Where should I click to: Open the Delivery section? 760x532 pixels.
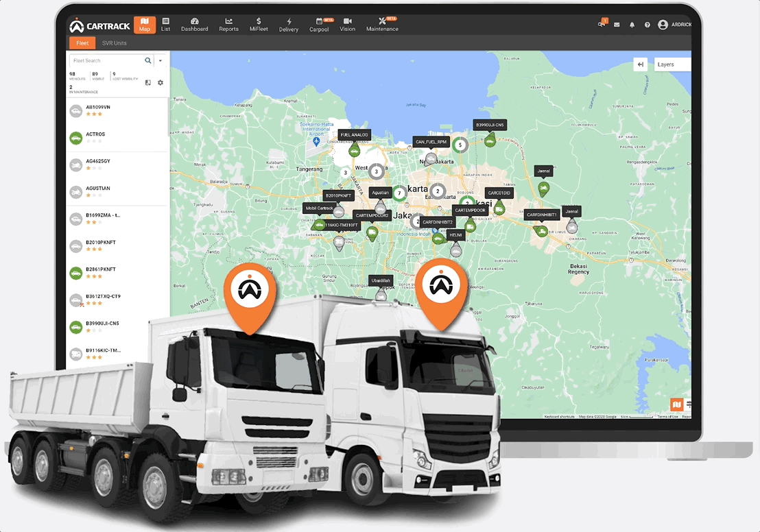point(289,25)
